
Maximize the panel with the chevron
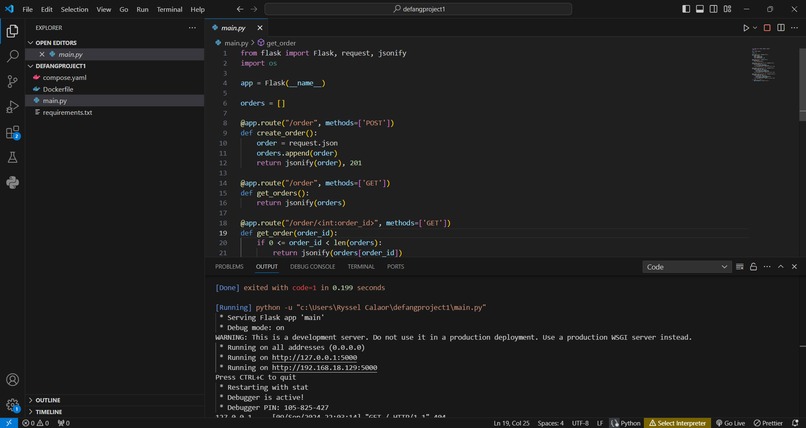(781, 267)
